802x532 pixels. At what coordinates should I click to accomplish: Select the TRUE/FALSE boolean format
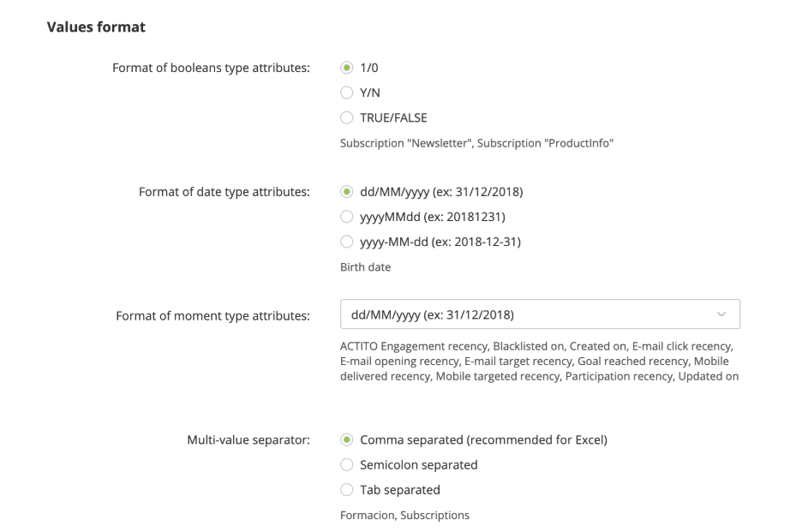coord(346,117)
